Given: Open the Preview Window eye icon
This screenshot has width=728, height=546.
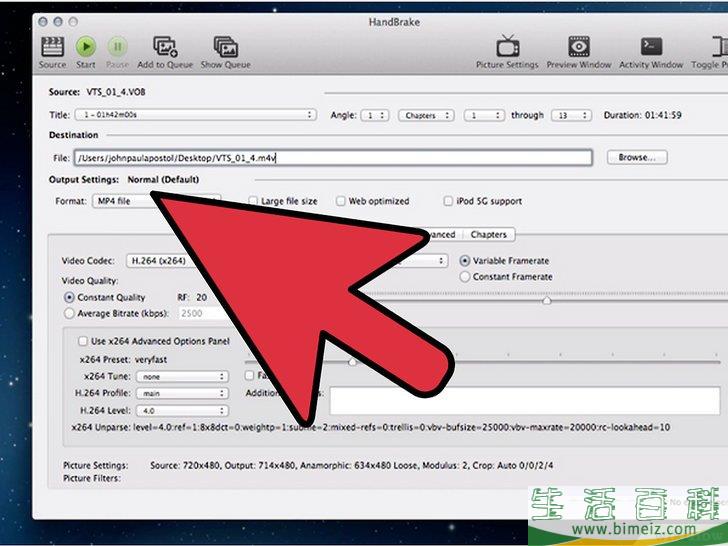Looking at the screenshot, I should [x=579, y=46].
